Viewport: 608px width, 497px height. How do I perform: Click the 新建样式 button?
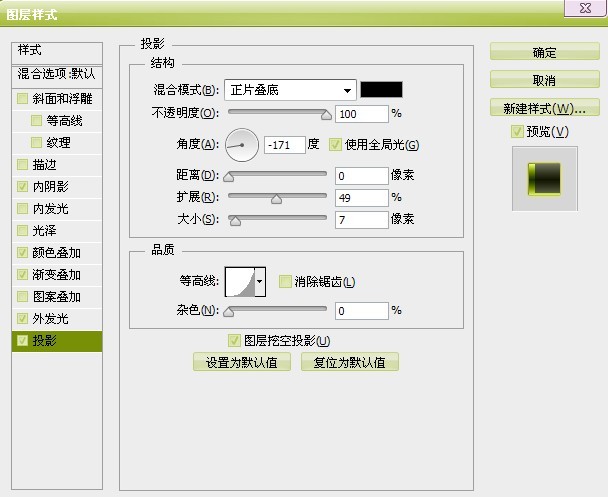point(544,108)
